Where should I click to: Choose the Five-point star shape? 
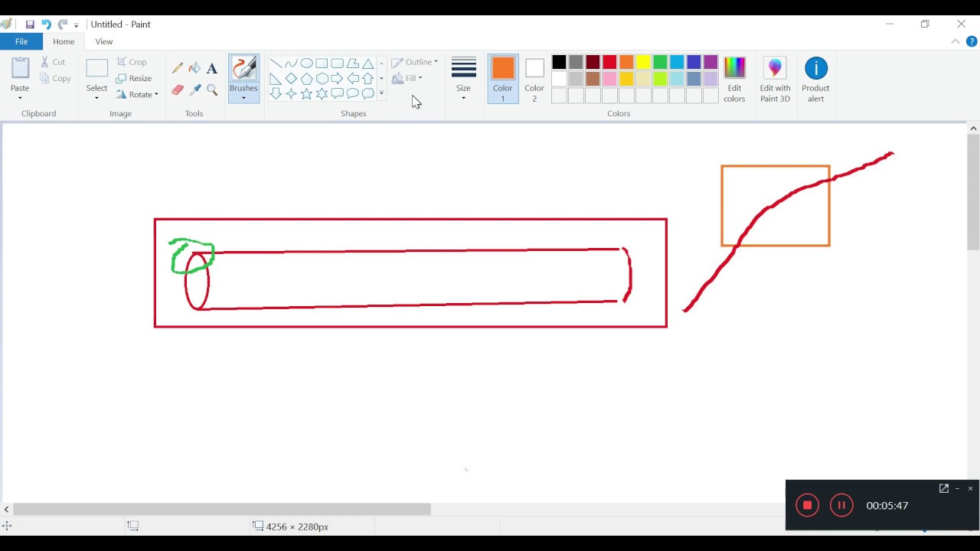(306, 93)
